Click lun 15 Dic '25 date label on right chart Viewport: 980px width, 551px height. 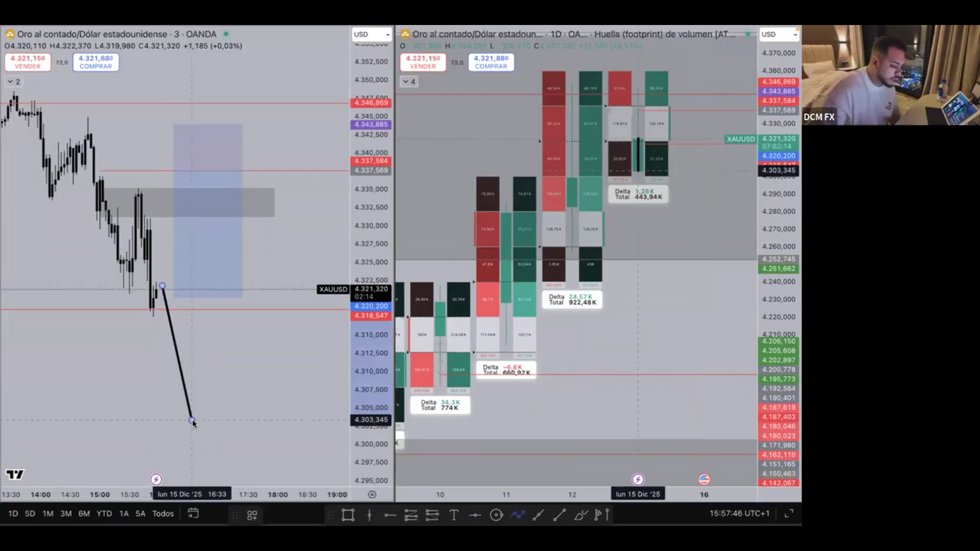tap(638, 494)
